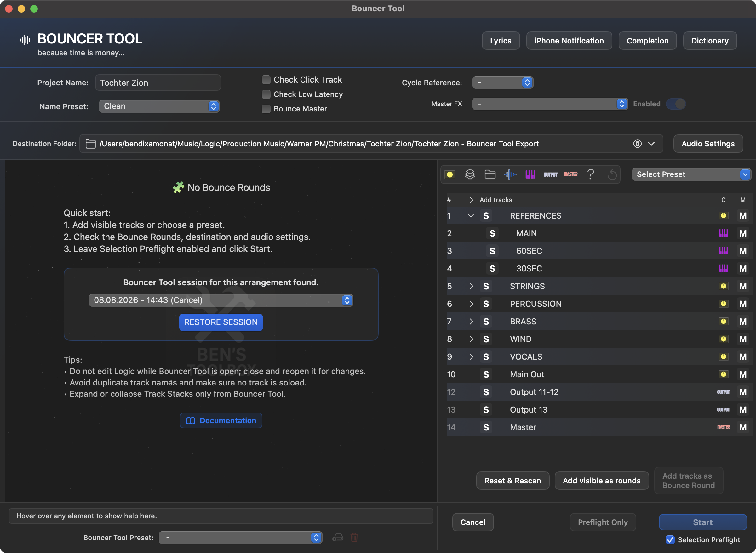This screenshot has width=756, height=553.
Task: Open the Documentation link
Action: [220, 420]
